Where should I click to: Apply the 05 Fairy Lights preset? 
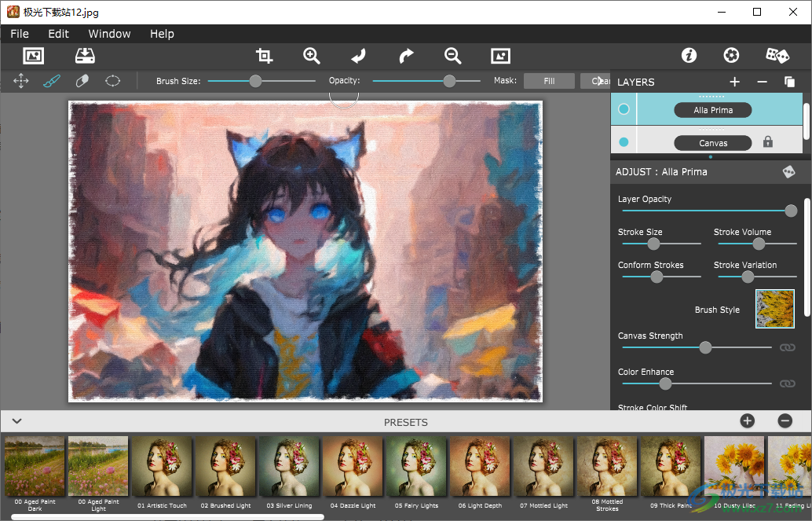(x=415, y=468)
